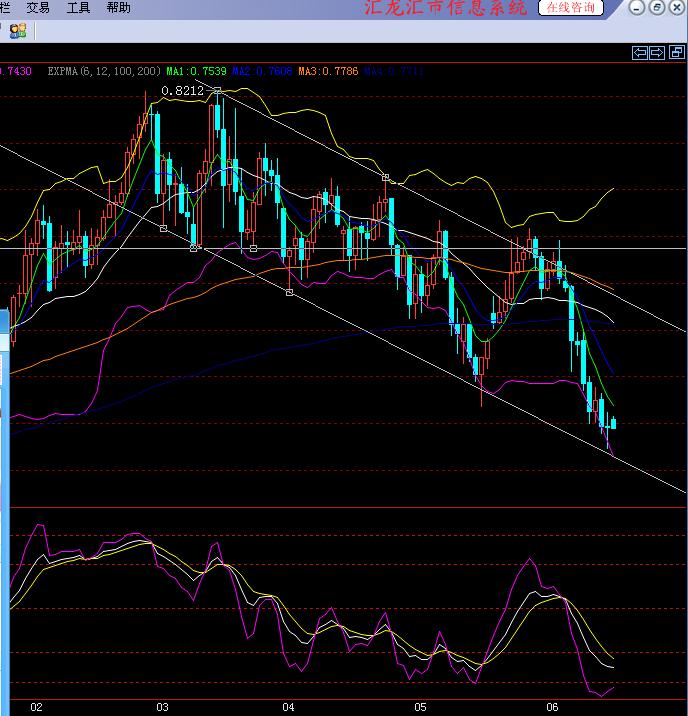
Task: Open the 帮助 menu
Action: (118, 7)
